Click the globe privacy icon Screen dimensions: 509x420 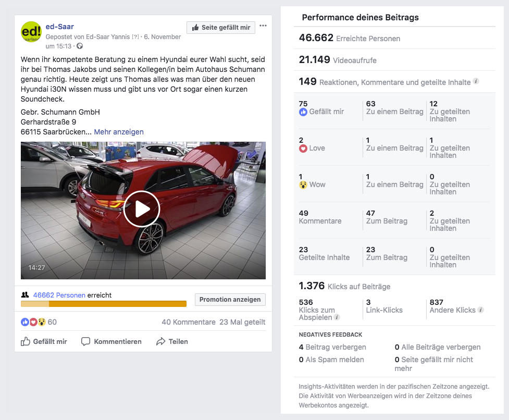pos(80,46)
